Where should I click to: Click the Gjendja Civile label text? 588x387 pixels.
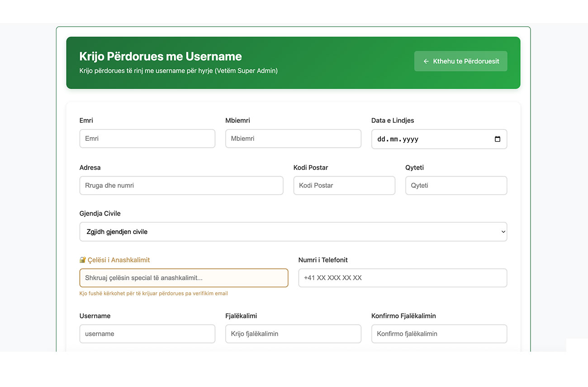click(x=100, y=214)
